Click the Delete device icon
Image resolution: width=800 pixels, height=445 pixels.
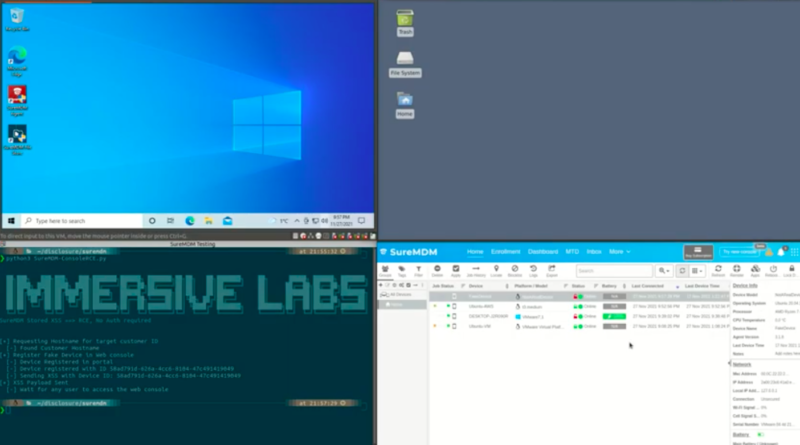pos(437,271)
